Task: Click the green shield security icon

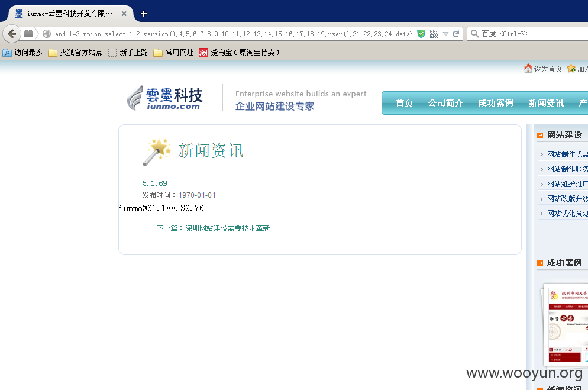Action: click(x=422, y=34)
